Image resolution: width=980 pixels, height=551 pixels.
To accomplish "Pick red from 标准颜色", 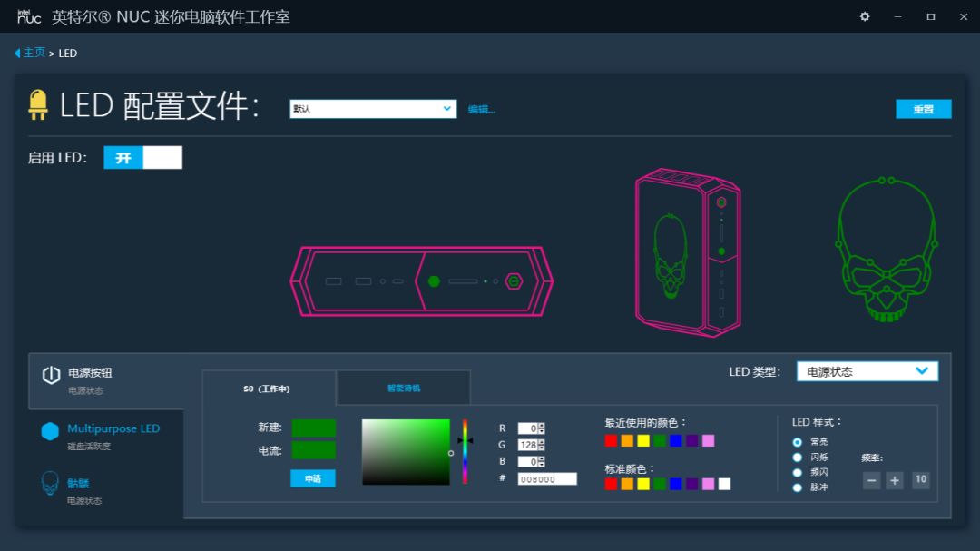I will pos(611,484).
